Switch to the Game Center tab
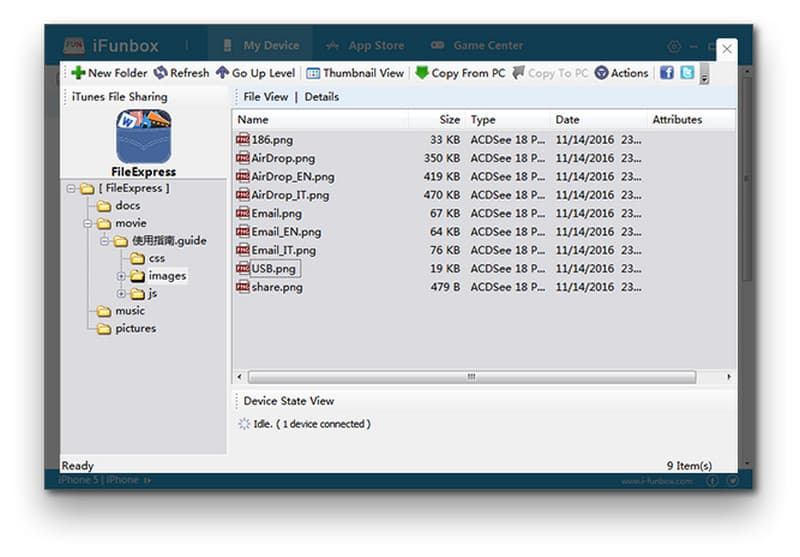 477,46
